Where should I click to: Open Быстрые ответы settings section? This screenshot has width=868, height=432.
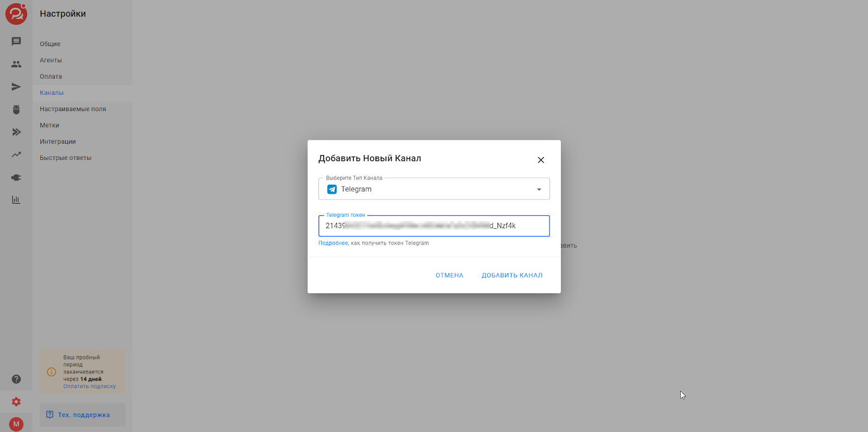(66, 158)
